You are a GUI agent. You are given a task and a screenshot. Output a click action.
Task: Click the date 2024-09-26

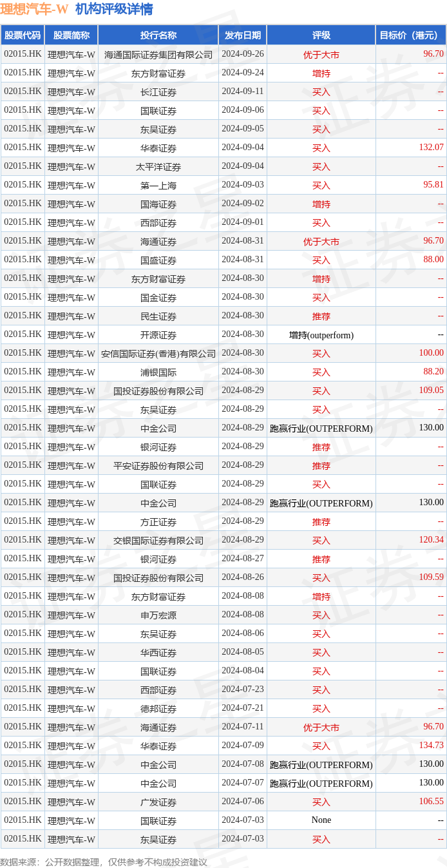coord(243,54)
